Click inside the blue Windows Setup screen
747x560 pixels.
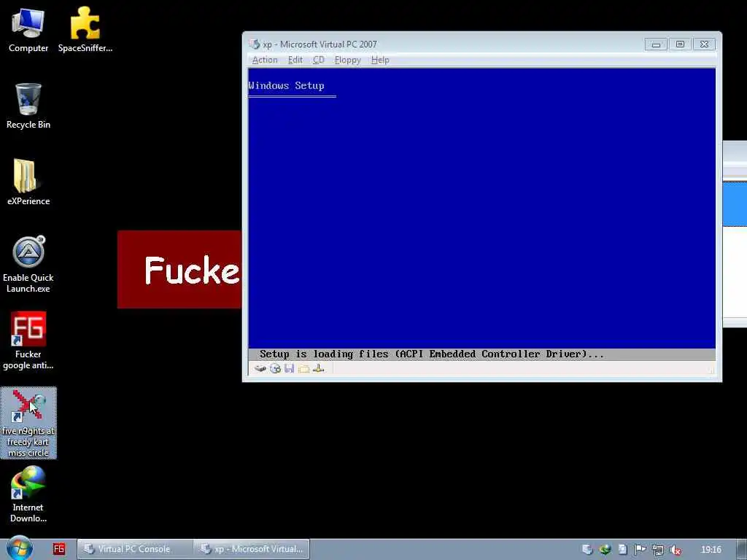pyautogui.click(x=481, y=208)
